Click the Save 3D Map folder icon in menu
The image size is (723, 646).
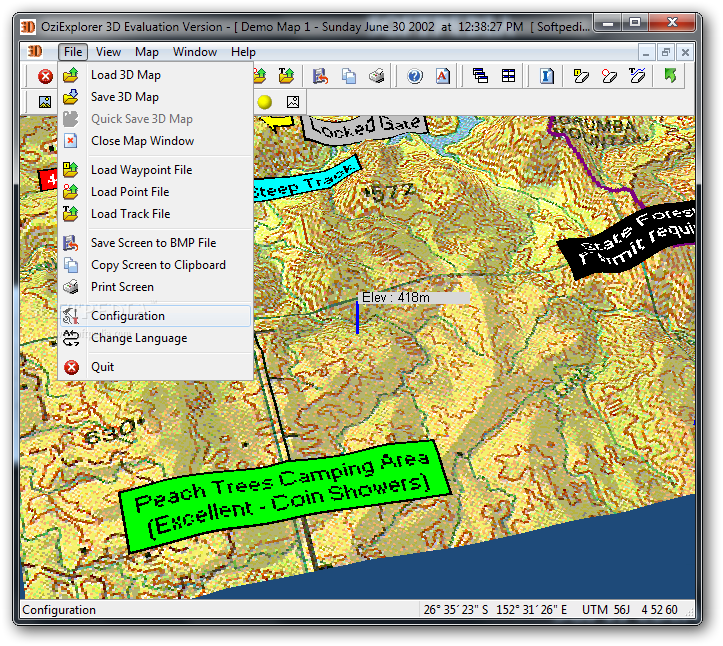point(71,97)
